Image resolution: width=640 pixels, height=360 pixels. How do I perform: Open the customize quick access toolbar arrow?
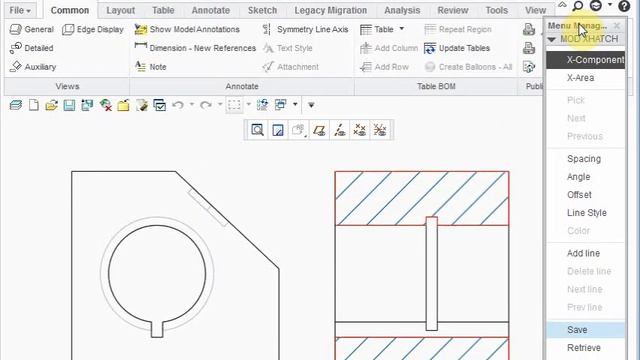311,105
